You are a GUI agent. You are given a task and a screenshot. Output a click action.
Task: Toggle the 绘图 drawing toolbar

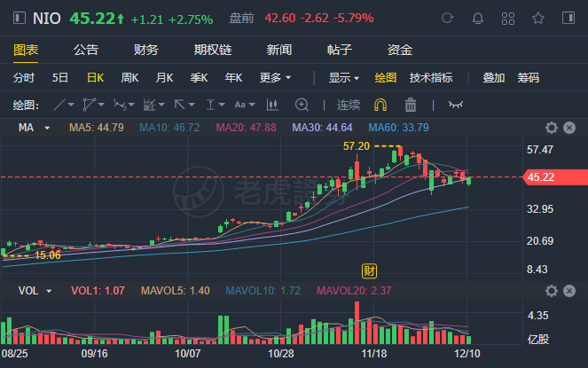[x=386, y=78]
